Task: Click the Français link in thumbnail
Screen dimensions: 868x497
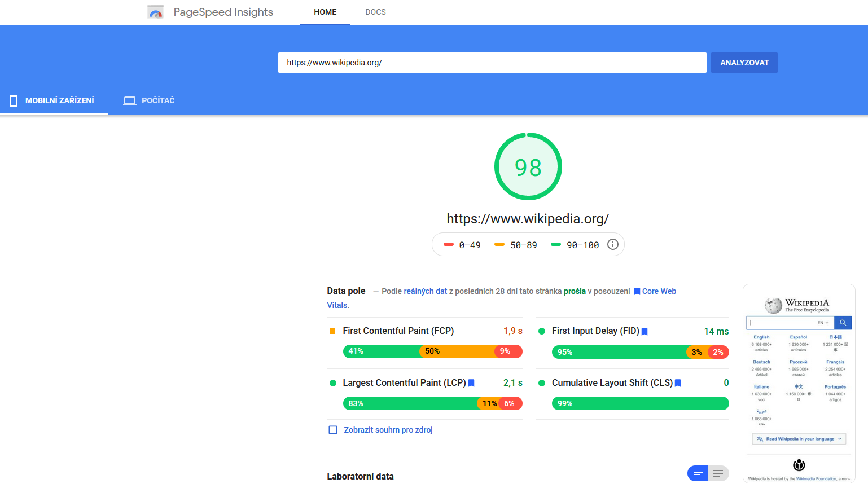Action: point(835,362)
